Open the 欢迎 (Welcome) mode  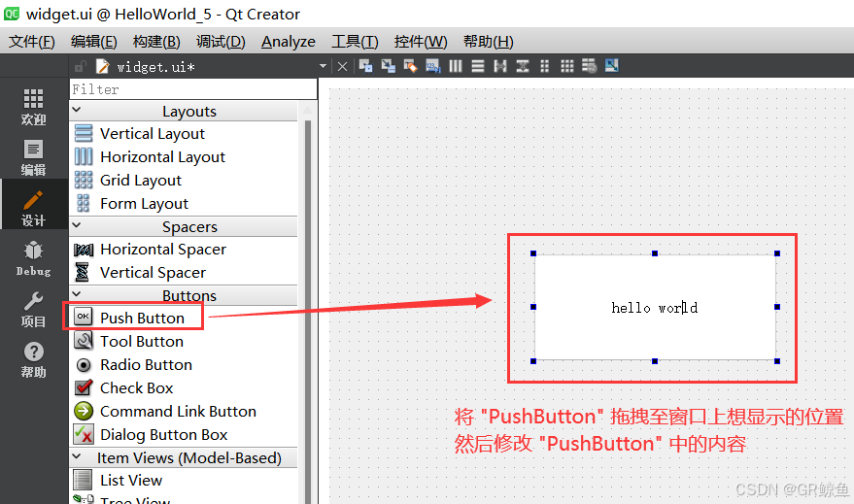33,107
